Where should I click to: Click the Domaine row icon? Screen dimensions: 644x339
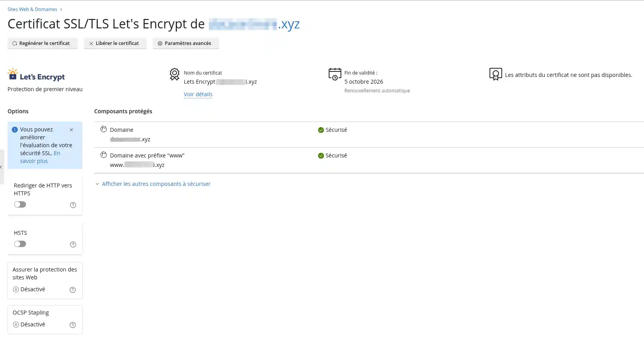pos(104,129)
